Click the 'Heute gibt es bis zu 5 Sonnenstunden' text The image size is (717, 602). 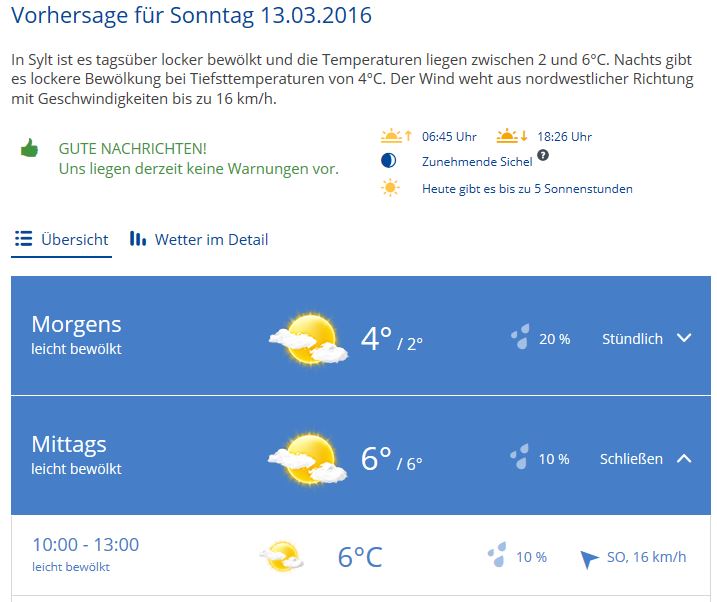tap(527, 188)
